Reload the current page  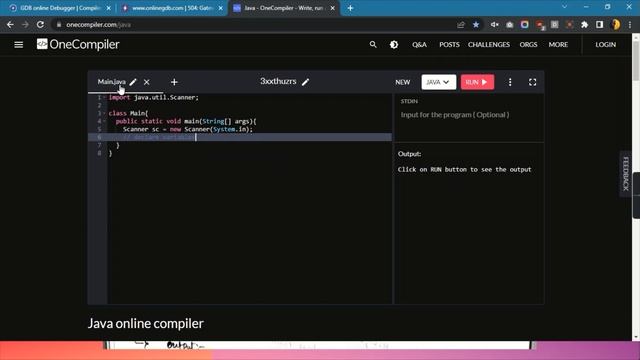click(40, 24)
